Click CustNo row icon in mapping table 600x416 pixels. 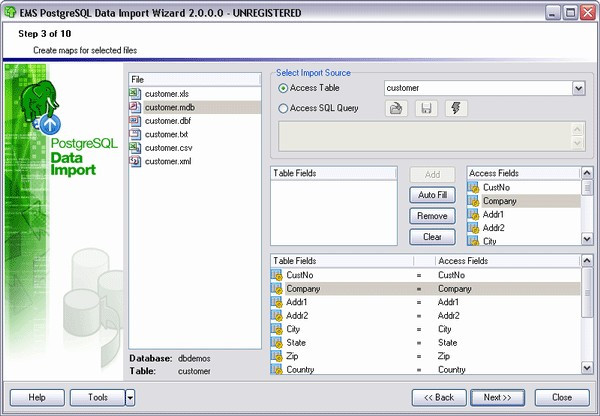click(277, 275)
